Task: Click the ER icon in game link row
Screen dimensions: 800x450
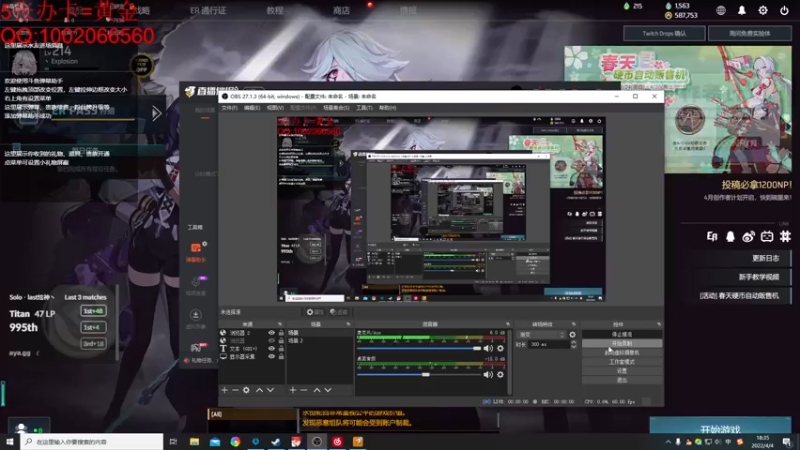Action: (x=712, y=237)
